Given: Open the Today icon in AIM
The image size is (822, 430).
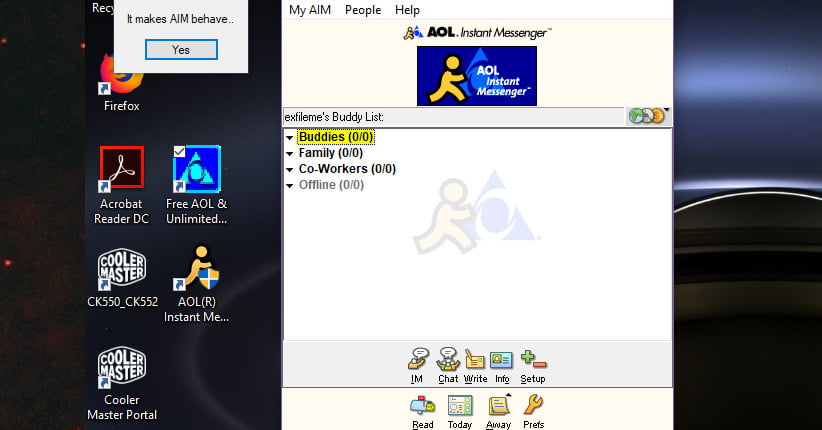Looking at the screenshot, I should 460,412.
